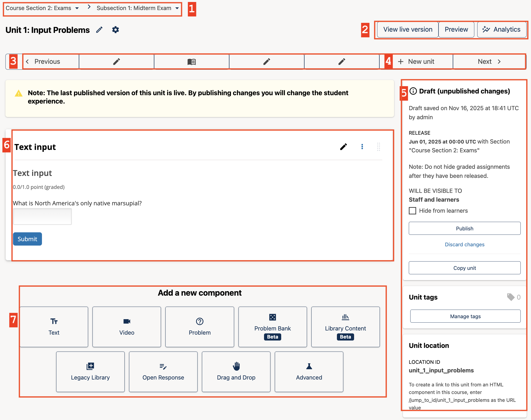This screenshot has width=531, height=420.
Task: Click the New unit button
Action: click(x=416, y=62)
